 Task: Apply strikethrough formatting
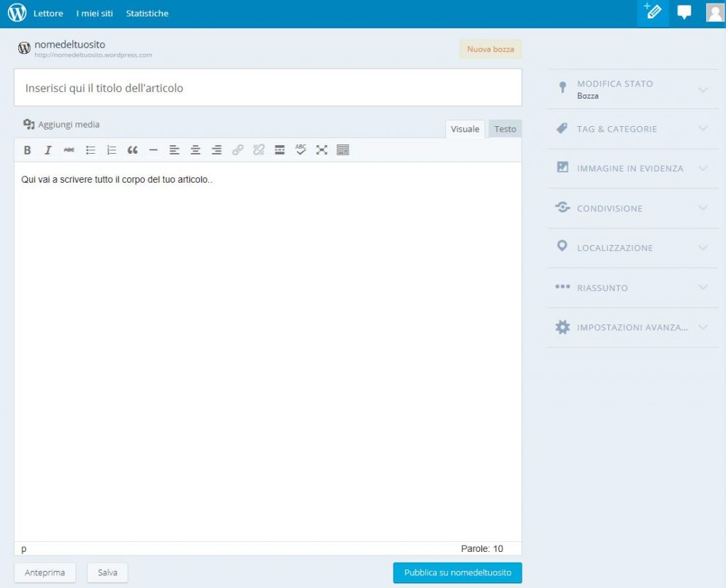tap(69, 150)
